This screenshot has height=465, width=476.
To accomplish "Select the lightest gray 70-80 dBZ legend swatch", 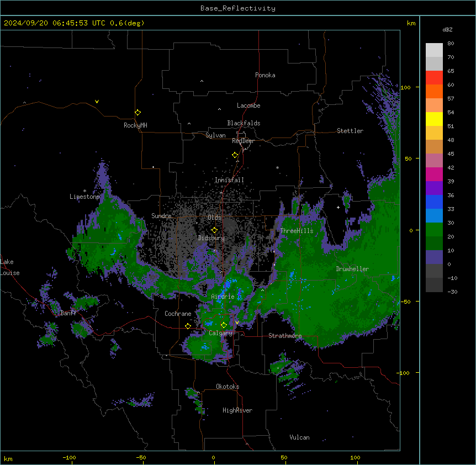I will coord(434,50).
